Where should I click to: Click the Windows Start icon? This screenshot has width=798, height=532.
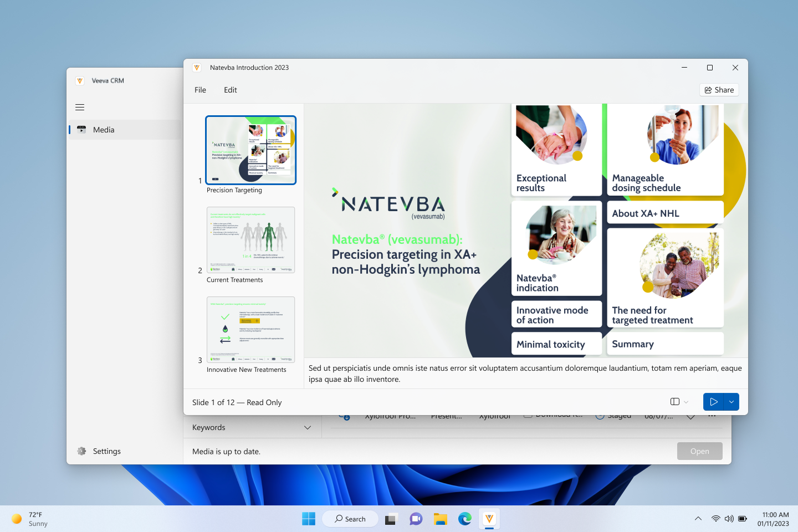click(x=309, y=519)
